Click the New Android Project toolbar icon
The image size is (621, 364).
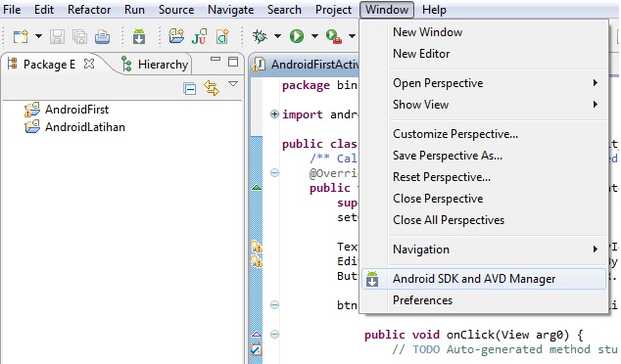pos(176,36)
